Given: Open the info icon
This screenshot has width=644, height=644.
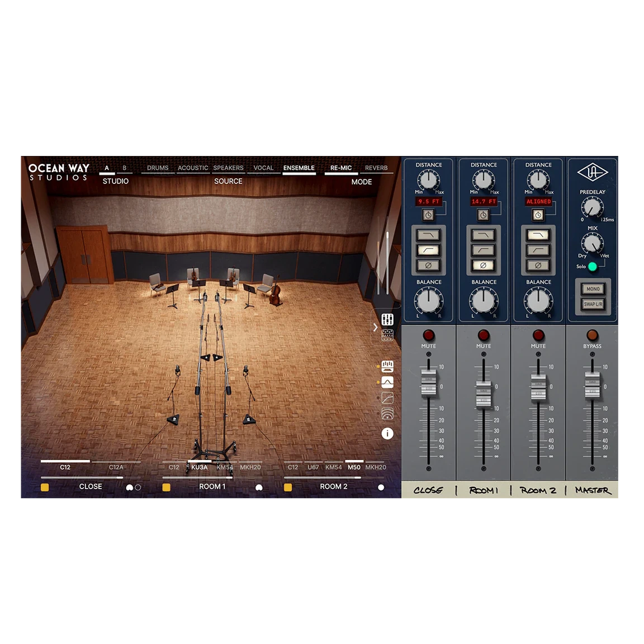Looking at the screenshot, I should tap(387, 433).
